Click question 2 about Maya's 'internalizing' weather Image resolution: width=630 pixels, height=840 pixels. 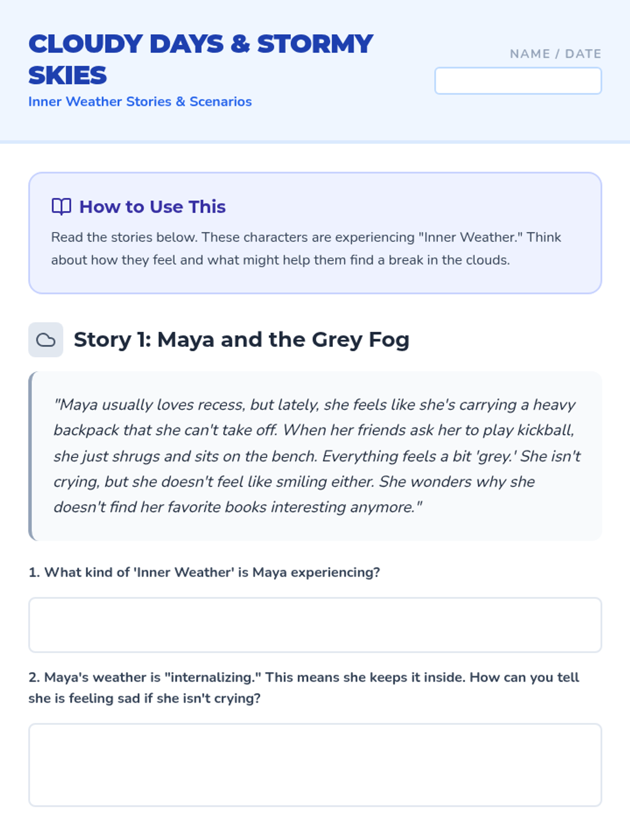pos(303,677)
